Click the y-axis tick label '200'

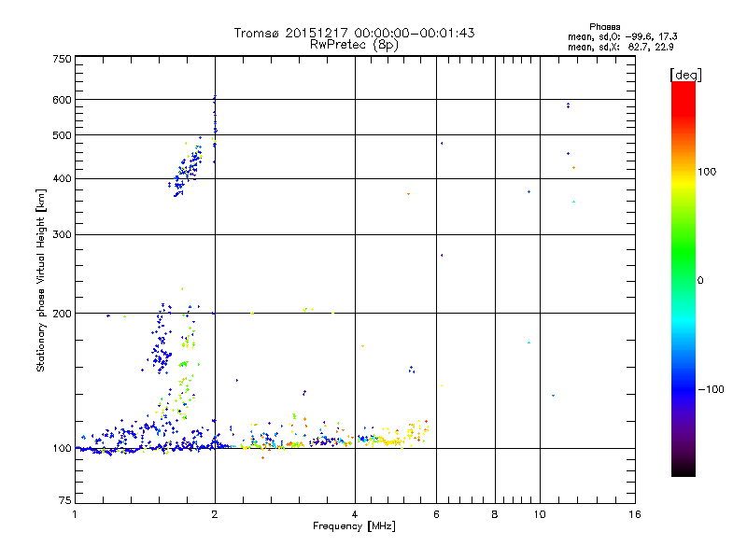coord(63,314)
